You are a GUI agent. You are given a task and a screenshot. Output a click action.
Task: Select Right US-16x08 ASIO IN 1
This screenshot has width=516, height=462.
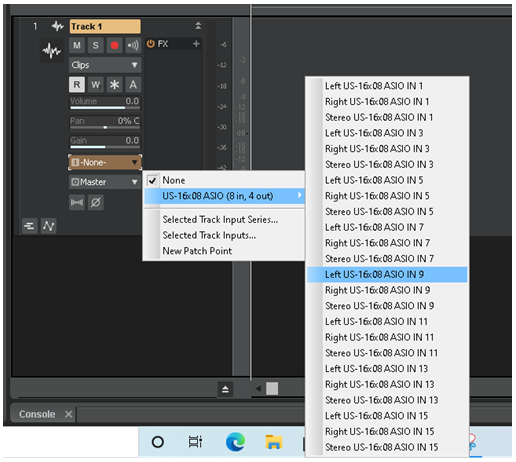coord(387,102)
